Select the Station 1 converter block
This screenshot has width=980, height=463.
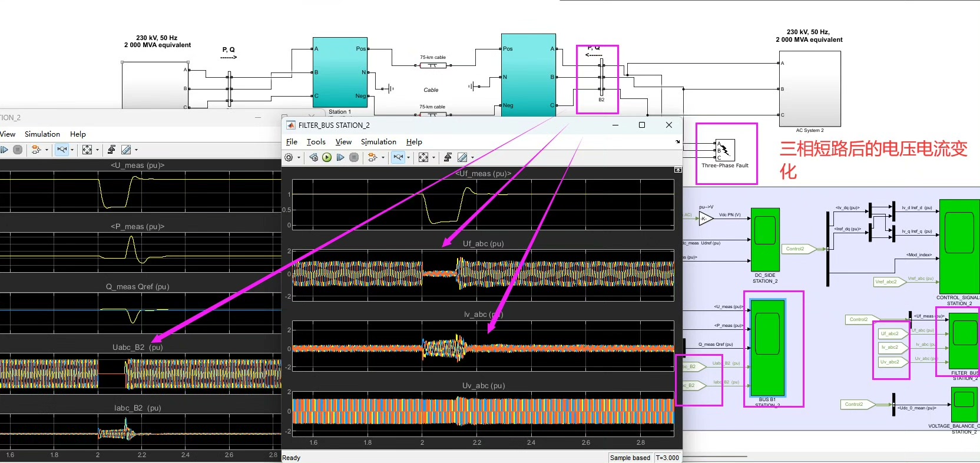tap(340, 72)
